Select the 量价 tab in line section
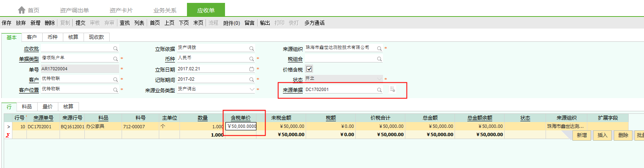644x168 pixels. pyautogui.click(x=48, y=107)
